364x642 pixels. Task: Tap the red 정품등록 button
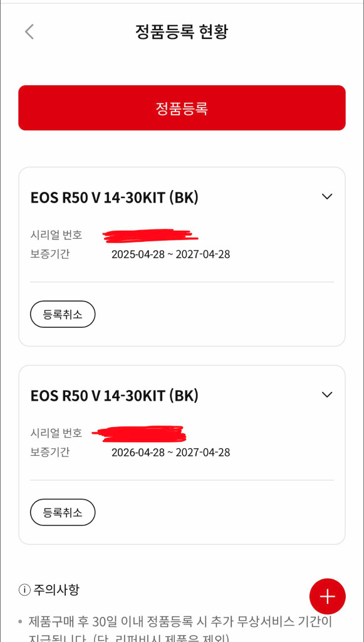(x=182, y=107)
